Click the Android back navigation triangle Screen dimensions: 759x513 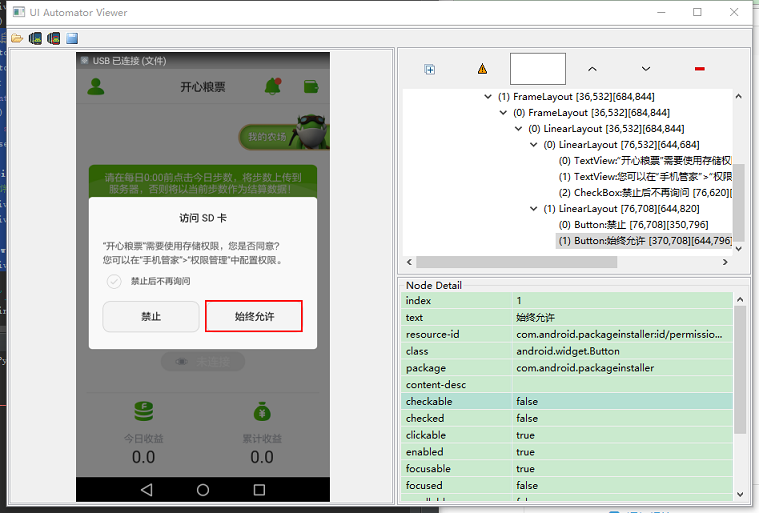147,490
